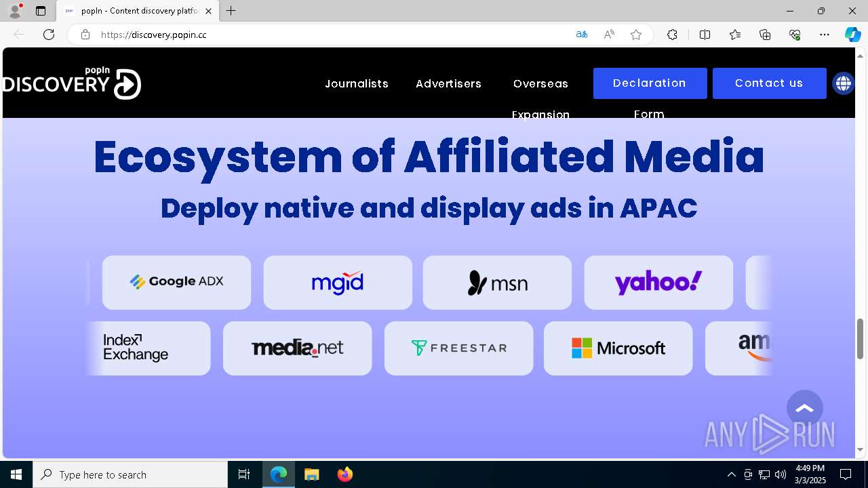The width and height of the screenshot is (868, 488).
Task: Add page to favorites star
Action: pyautogui.click(x=636, y=35)
